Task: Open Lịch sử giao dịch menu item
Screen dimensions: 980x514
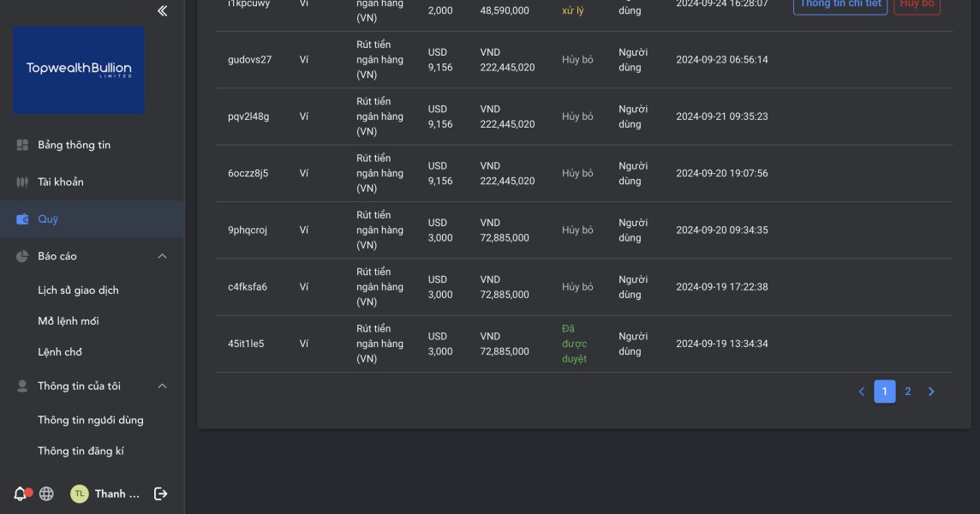Action: point(78,290)
